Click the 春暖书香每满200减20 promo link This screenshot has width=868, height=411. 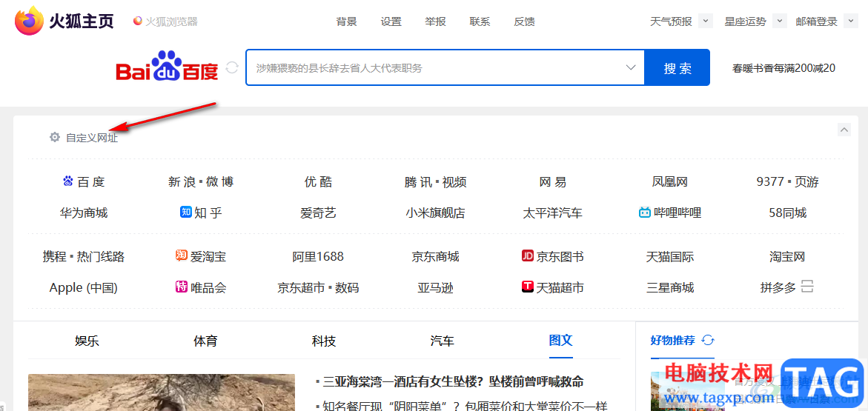click(783, 68)
